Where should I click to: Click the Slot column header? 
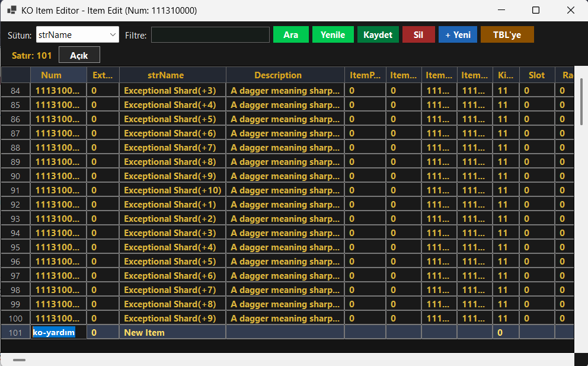[536, 75]
